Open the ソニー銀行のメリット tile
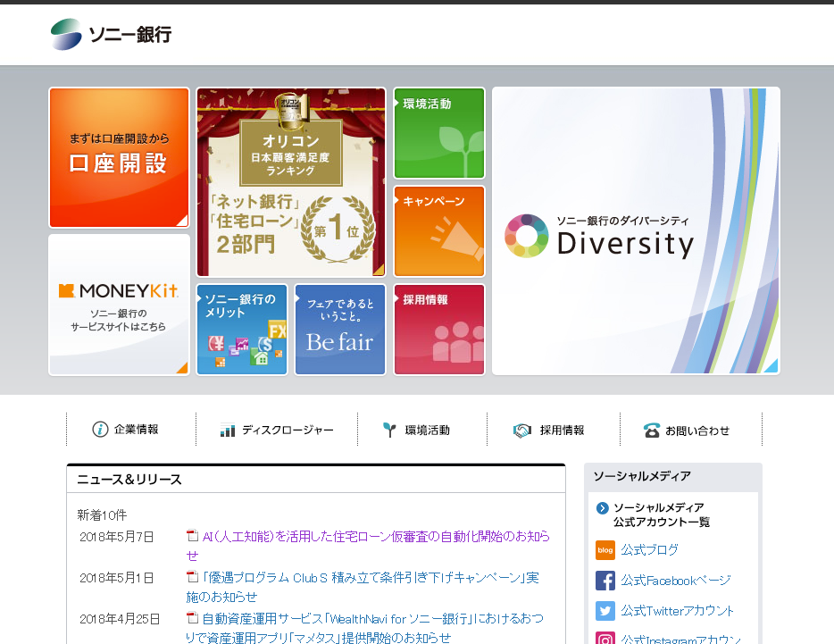The width and height of the screenshot is (834, 644). (242, 330)
